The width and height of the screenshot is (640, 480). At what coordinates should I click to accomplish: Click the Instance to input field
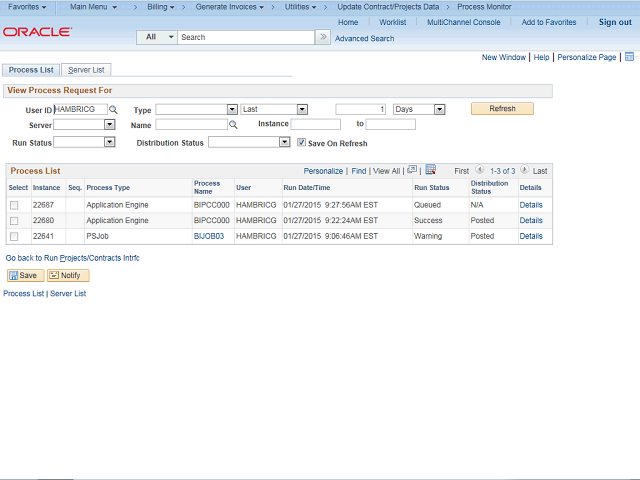(391, 124)
